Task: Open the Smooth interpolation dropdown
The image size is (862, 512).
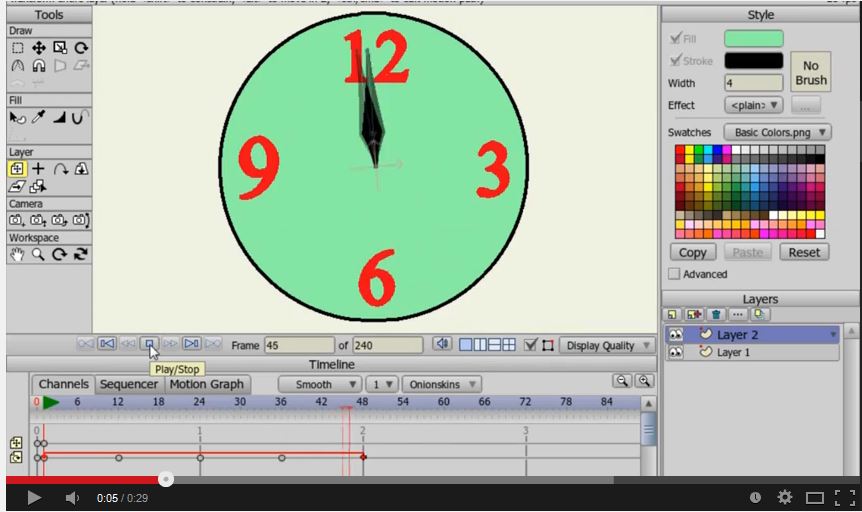Action: 319,384
